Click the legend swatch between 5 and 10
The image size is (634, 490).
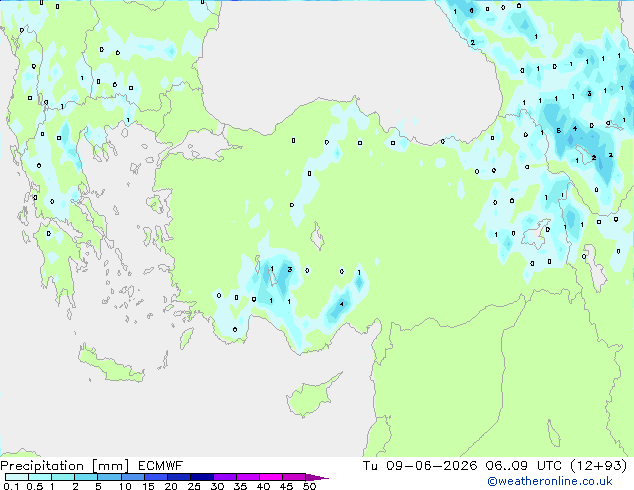point(110,477)
